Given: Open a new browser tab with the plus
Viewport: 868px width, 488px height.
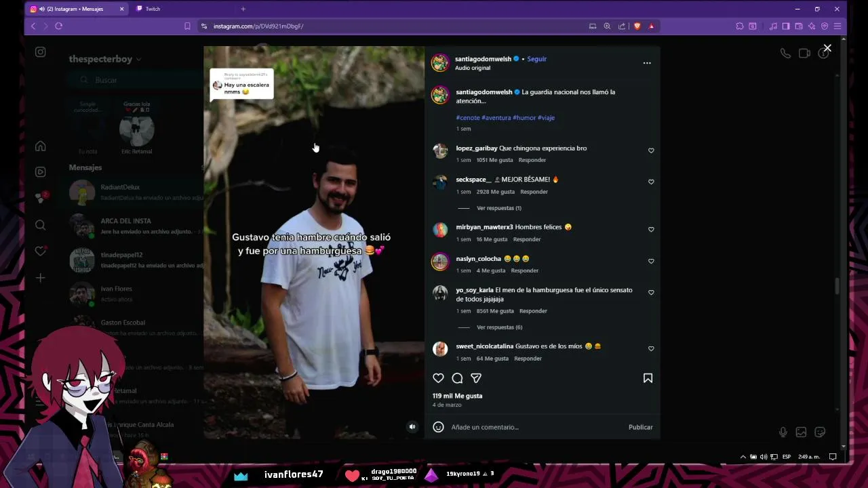Looking at the screenshot, I should [243, 9].
